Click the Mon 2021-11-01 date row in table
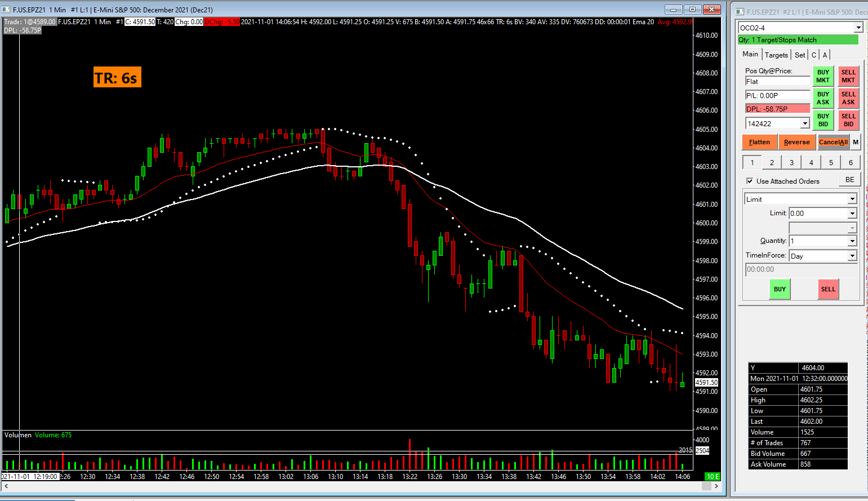This screenshot has width=868, height=501. pos(798,378)
